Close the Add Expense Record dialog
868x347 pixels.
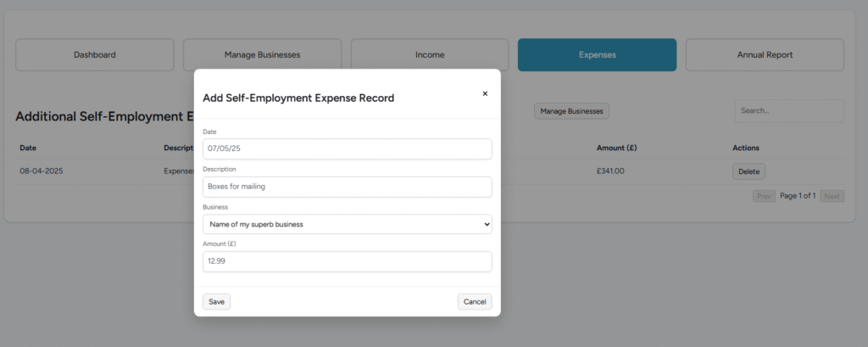[485, 94]
